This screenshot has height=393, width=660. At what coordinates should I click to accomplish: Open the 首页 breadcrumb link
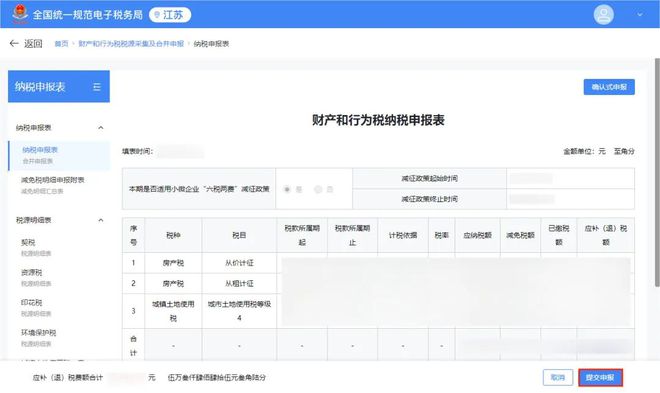[x=61, y=43]
